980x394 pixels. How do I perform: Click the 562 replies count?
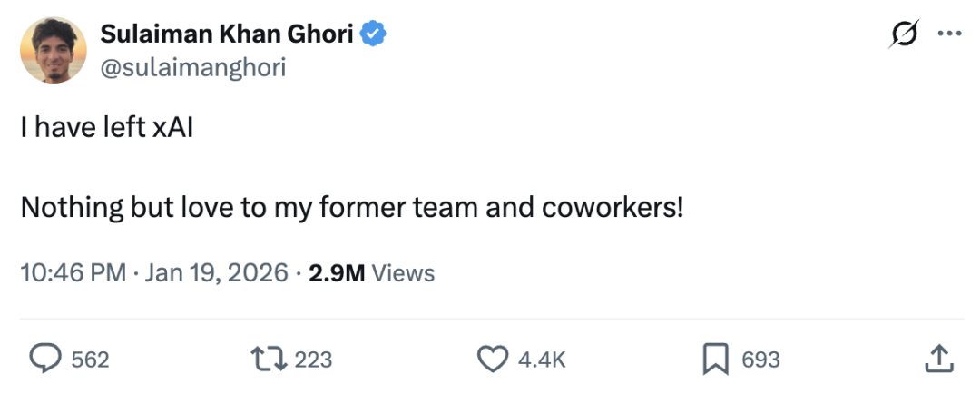90,360
